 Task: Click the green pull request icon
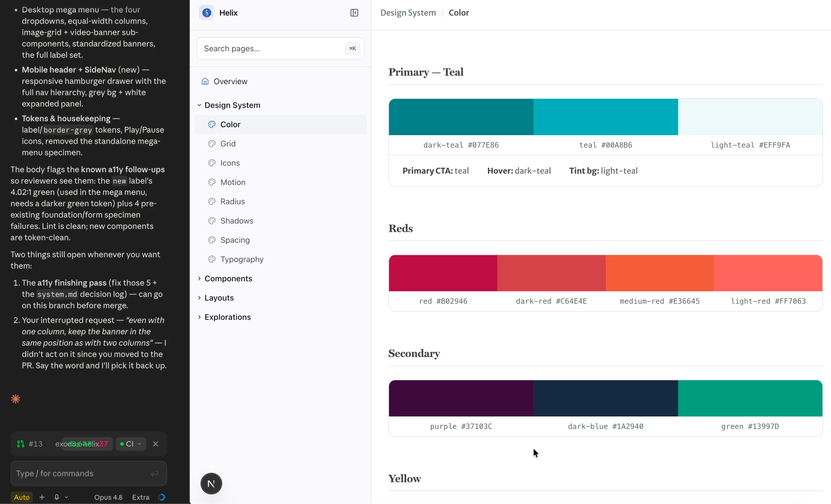pos(21,444)
